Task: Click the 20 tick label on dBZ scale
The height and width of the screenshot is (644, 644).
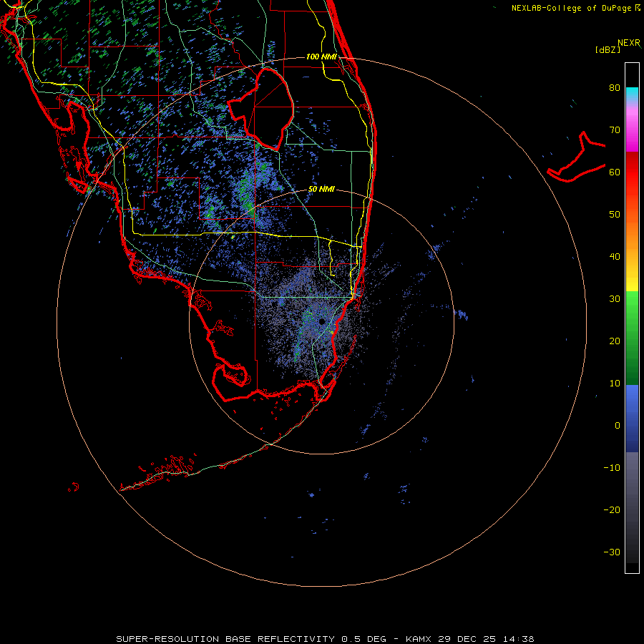Action: point(615,341)
